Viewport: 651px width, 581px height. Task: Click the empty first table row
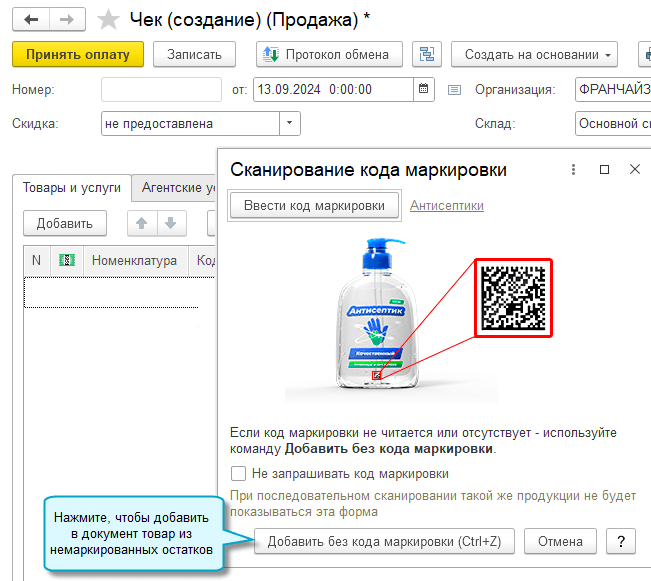point(111,293)
